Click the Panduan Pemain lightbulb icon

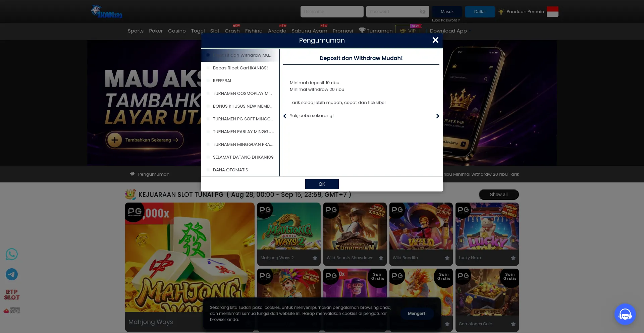[x=501, y=12]
